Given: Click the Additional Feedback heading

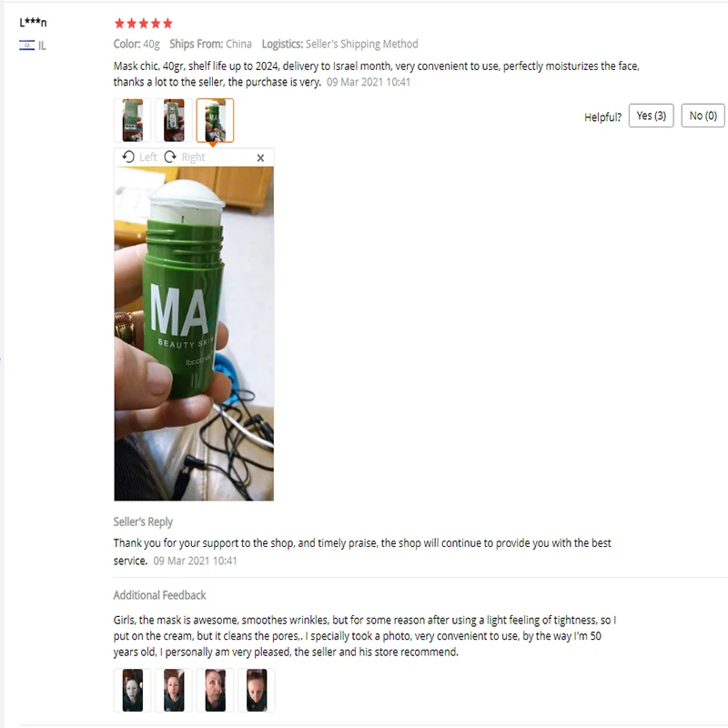Looking at the screenshot, I should [160, 595].
